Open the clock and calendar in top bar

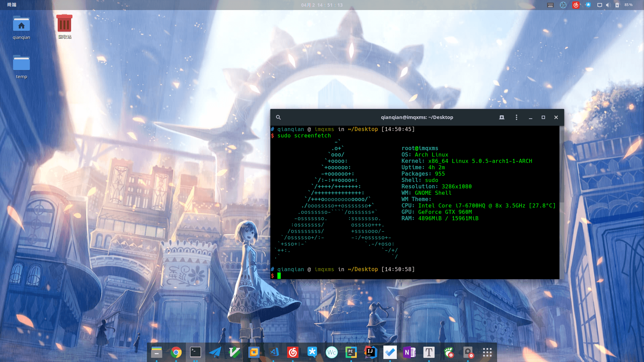(322, 5)
